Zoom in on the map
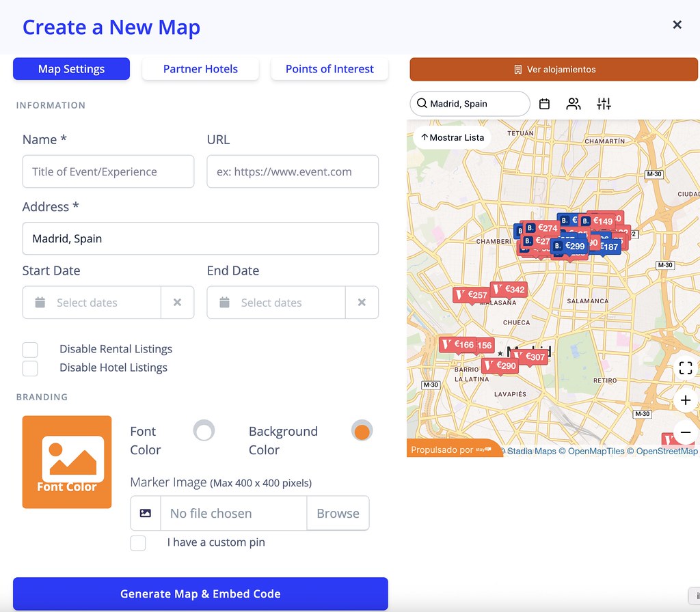The height and width of the screenshot is (612, 700). [685, 400]
